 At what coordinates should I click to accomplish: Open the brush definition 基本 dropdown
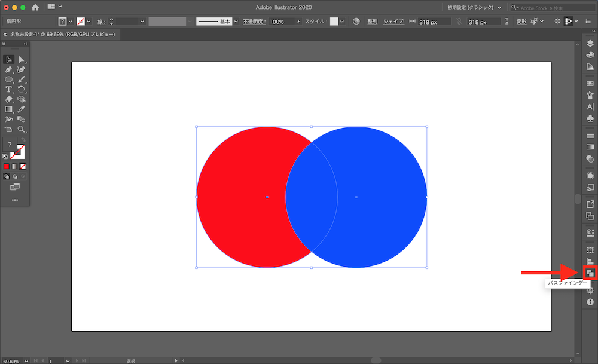[x=236, y=22]
